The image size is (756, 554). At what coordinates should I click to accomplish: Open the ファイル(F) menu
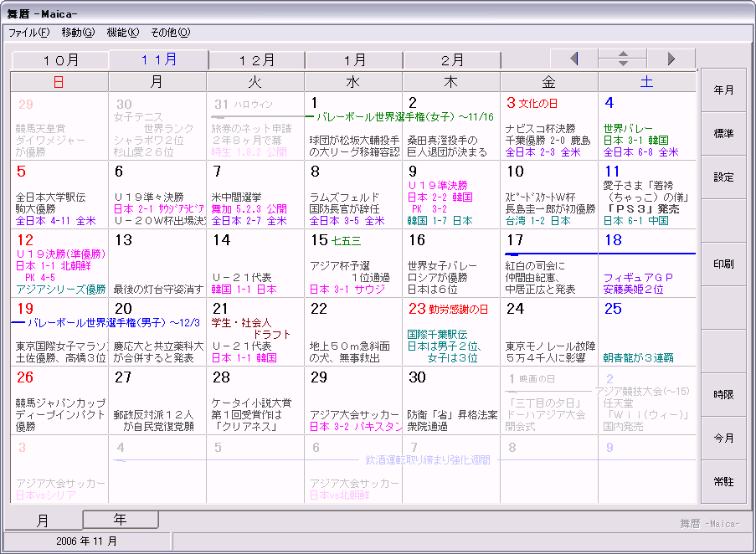point(28,33)
